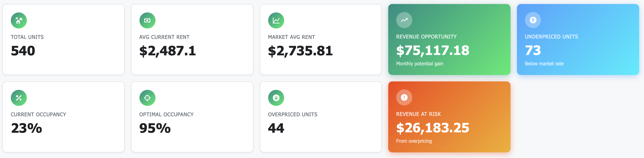Open the Total Units card

[63, 39]
